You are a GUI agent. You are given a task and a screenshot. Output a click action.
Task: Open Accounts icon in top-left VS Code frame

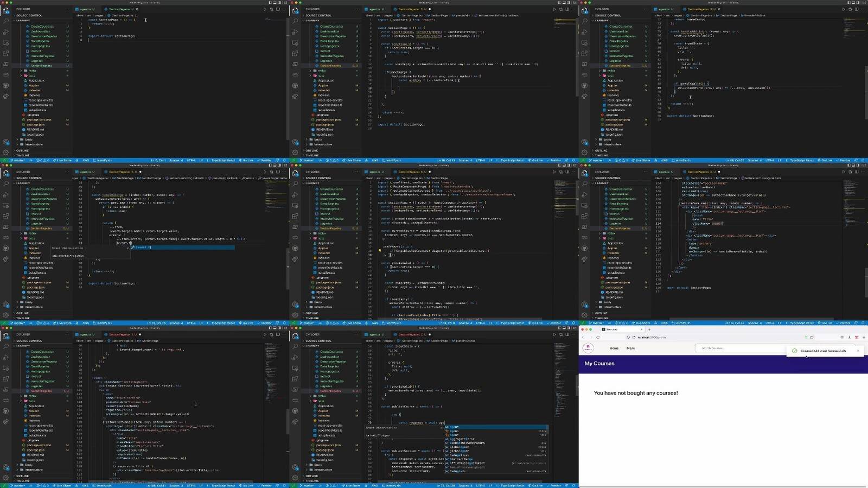click(x=5, y=142)
